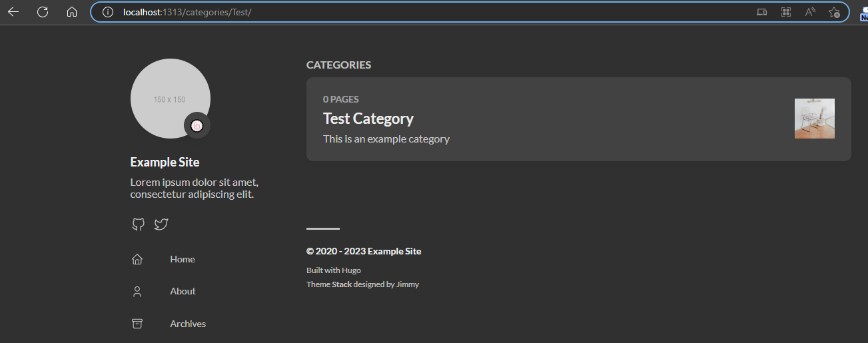View site information icon in address bar
The width and height of the screenshot is (868, 343).
[x=108, y=12]
